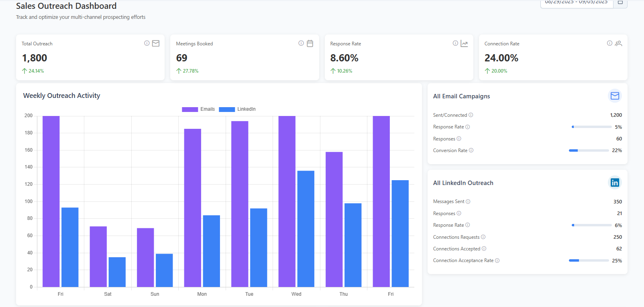
Task: Click the info icon in Response Rate card
Action: (455, 43)
